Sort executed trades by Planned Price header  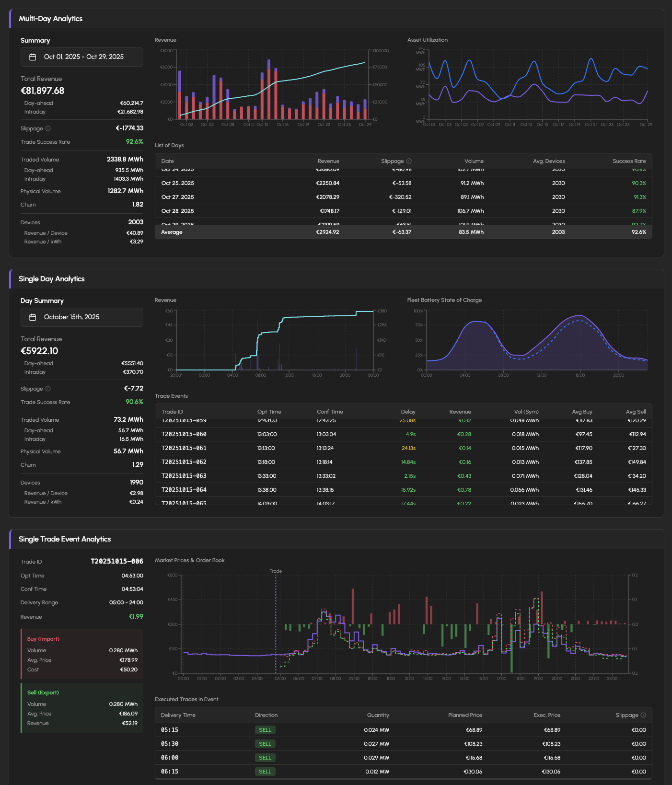pyautogui.click(x=465, y=715)
